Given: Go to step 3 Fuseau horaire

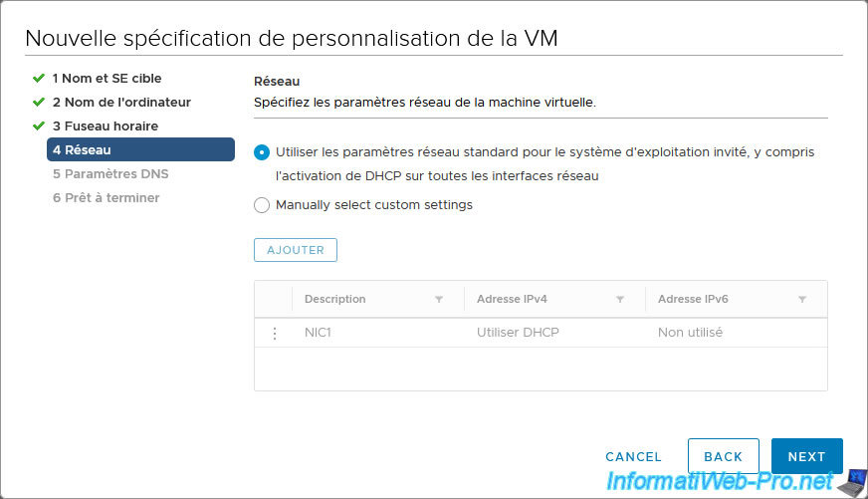Looking at the screenshot, I should coord(105,125).
